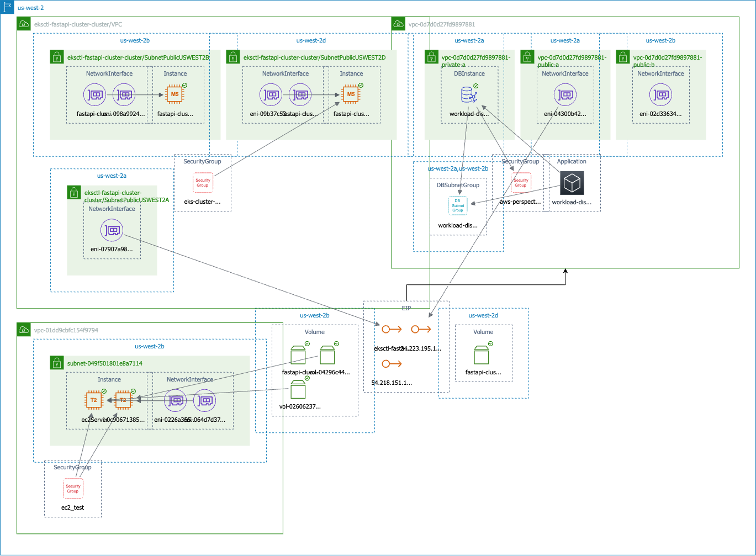The height and width of the screenshot is (556, 756).
Task: Select the fastapi-clus volume in us-west-2d
Action: coord(482,355)
